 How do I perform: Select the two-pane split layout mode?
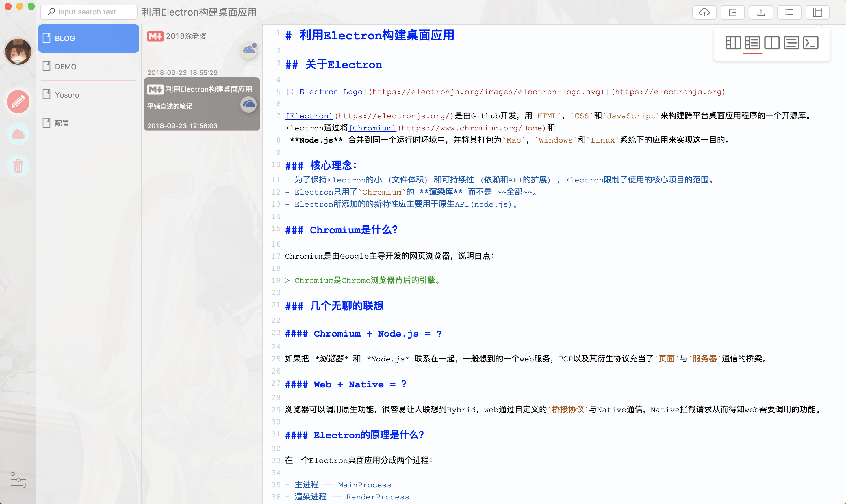pos(771,43)
